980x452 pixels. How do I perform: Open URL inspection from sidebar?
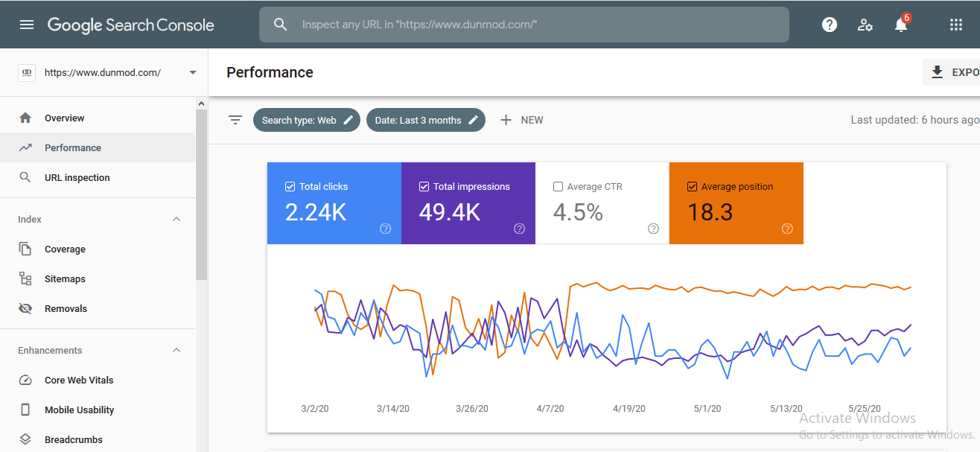pyautogui.click(x=98, y=177)
